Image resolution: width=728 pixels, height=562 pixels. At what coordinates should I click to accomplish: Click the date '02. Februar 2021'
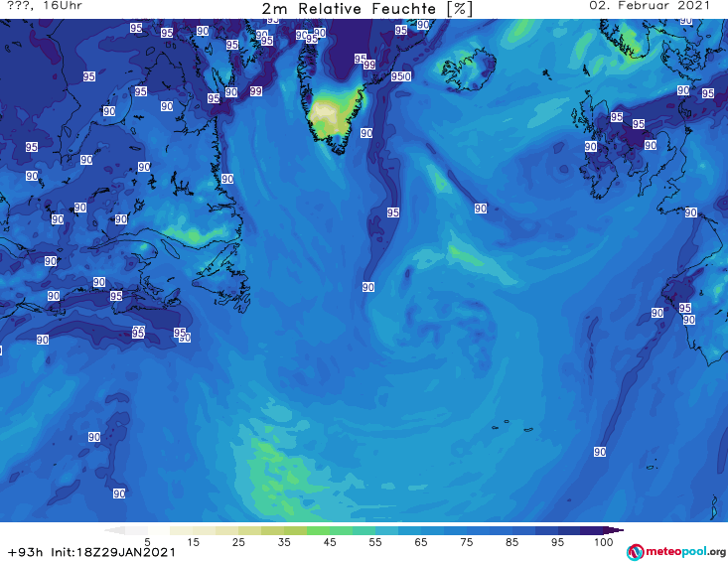click(650, 6)
